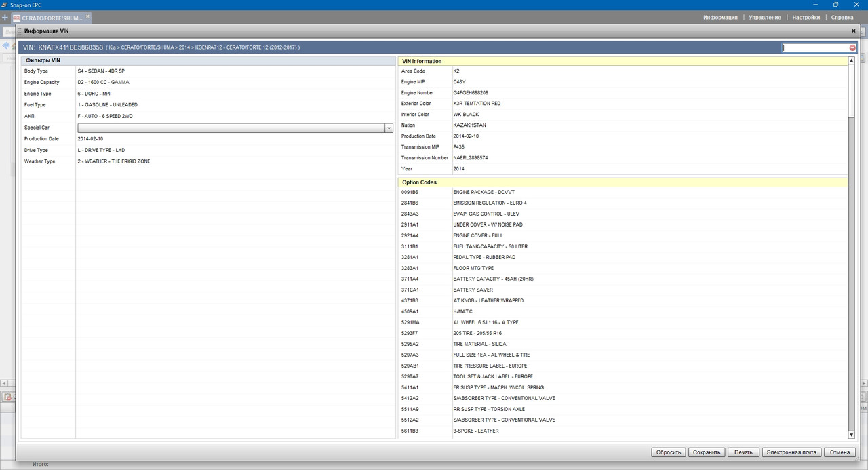Image resolution: width=868 pixels, height=470 pixels.
Task: Focus the search input in VIN header
Action: click(815, 47)
